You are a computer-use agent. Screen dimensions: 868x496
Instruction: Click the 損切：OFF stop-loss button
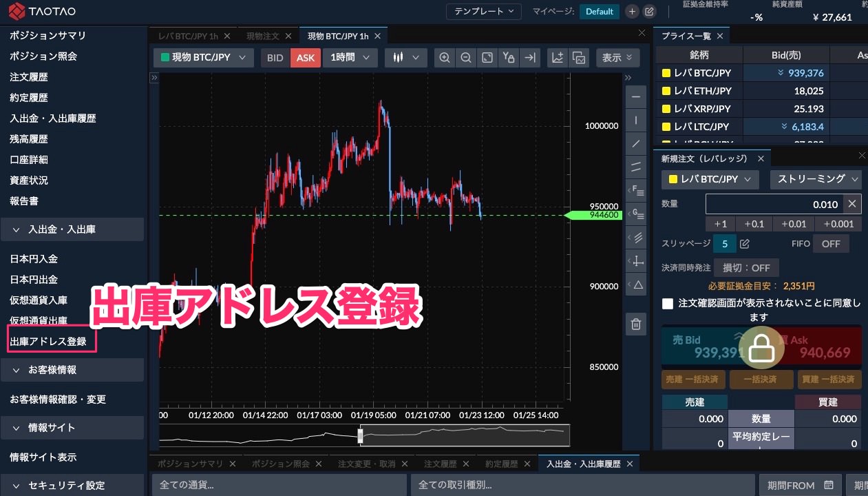point(746,267)
